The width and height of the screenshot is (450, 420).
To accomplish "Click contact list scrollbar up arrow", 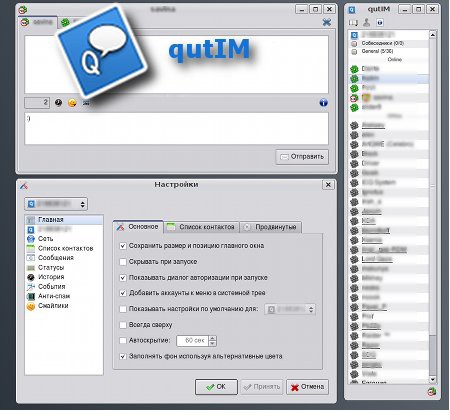I will coord(433,35).
